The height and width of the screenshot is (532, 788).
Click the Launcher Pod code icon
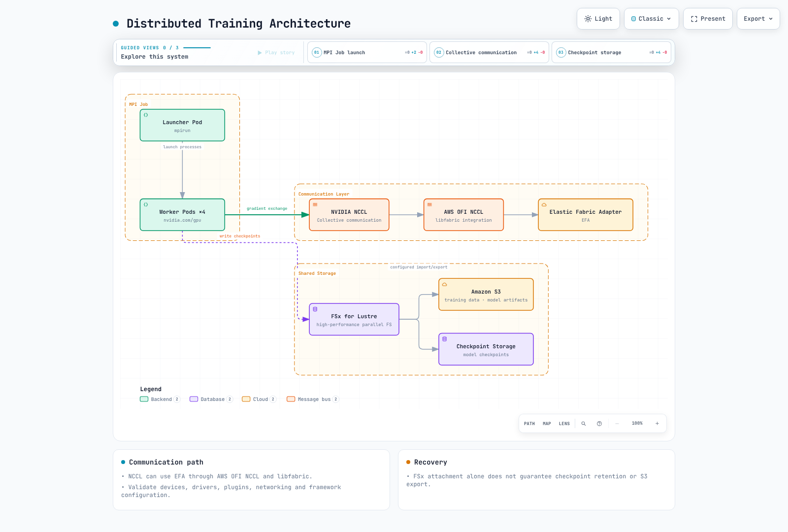[146, 115]
